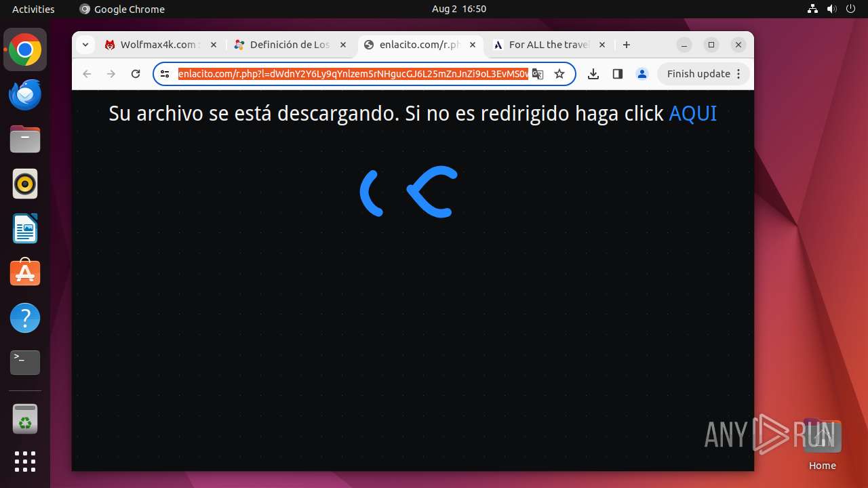Viewport: 868px width, 488px height.
Task: Open the Help icon in dock
Action: click(x=25, y=318)
